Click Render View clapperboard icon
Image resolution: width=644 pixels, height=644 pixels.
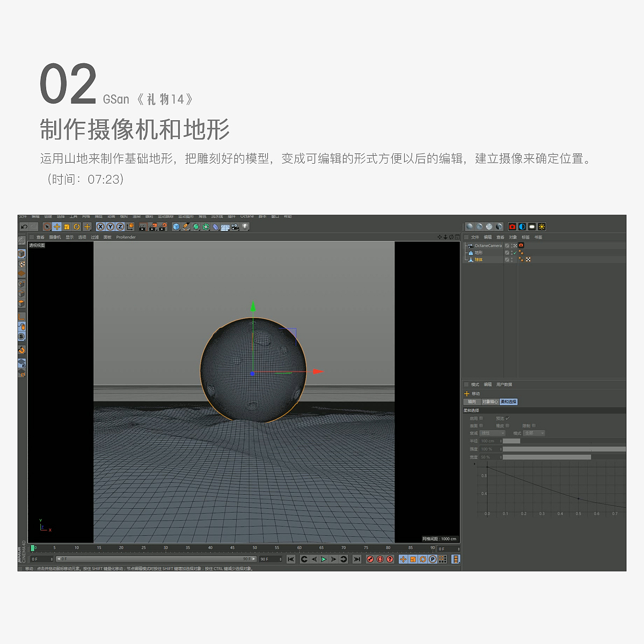[x=143, y=227]
